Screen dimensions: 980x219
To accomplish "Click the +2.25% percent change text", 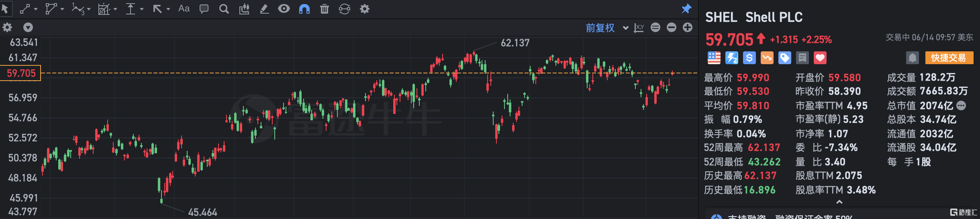I will [x=817, y=40].
